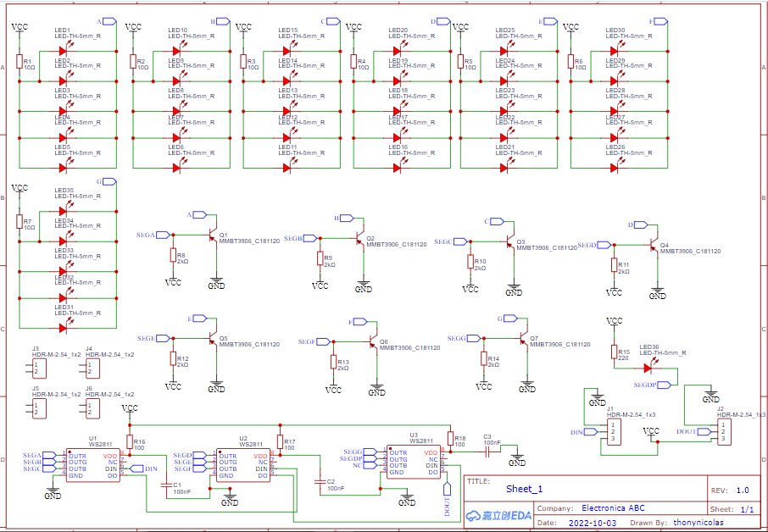Screen dimensions: 768x532
Task: Select resistor R17 symbol
Action: (x=281, y=442)
